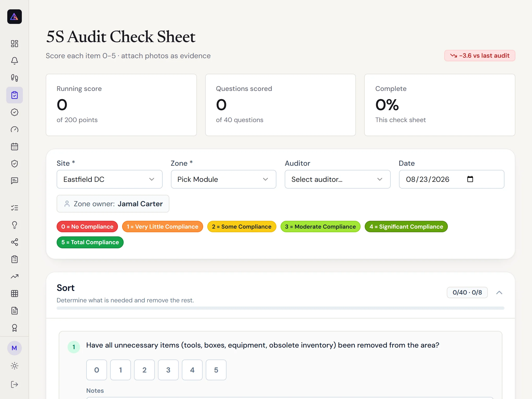Click the question 1 number badge
This screenshot has width=532, height=399.
coord(74,347)
